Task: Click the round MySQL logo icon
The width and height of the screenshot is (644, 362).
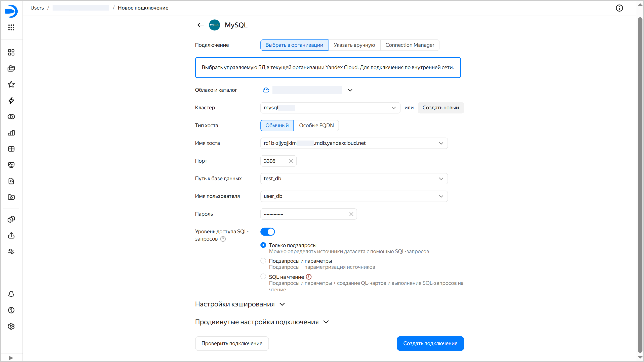Action: (x=214, y=25)
